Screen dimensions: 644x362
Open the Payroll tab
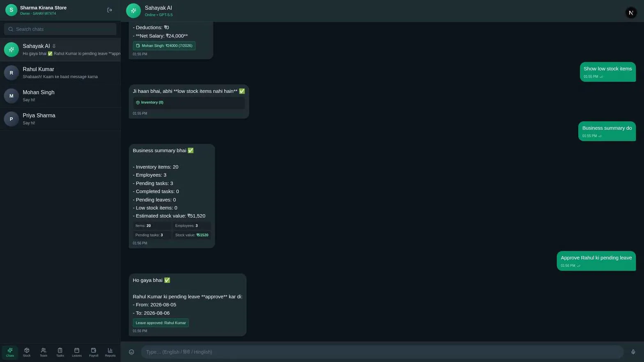[x=94, y=352]
